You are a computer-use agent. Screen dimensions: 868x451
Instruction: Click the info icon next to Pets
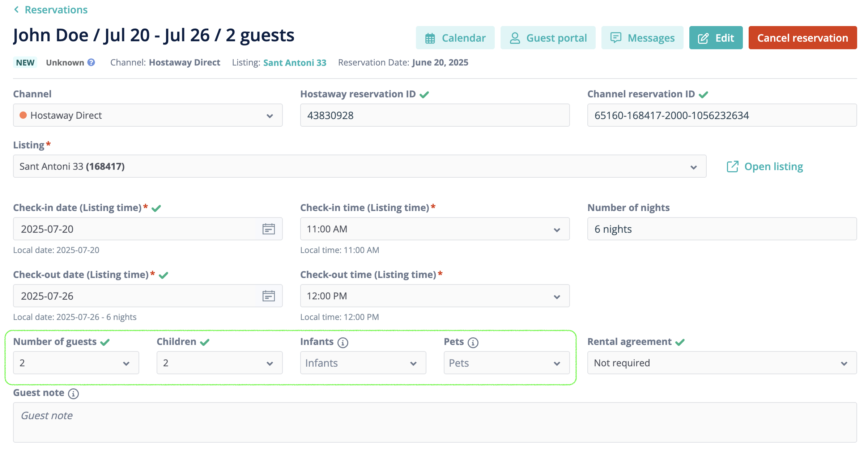[473, 342]
